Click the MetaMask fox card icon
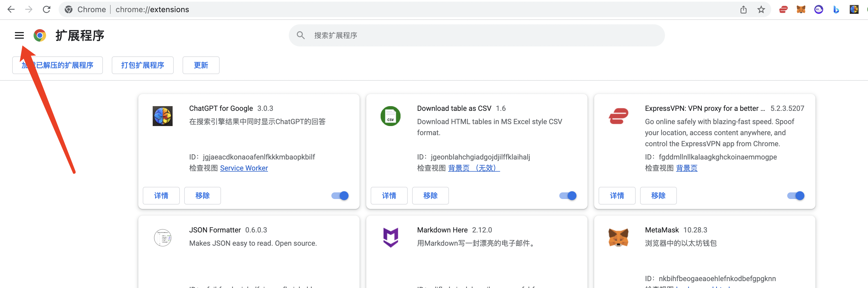This screenshot has height=288, width=868. 618,237
